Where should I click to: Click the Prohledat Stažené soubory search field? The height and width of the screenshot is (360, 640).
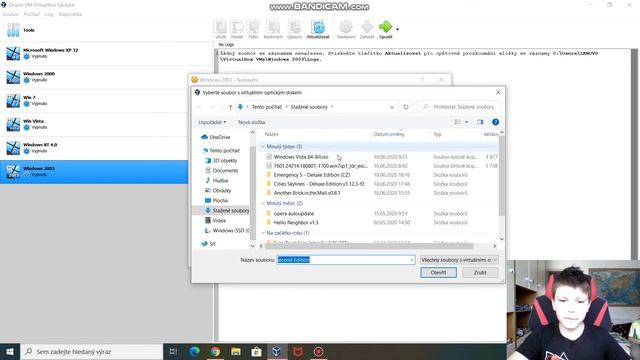tap(459, 107)
